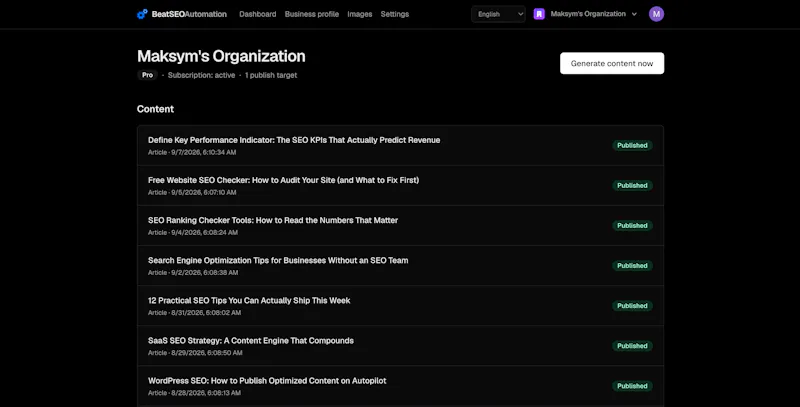Click the Maksym's Organization page heading
This screenshot has height=407, width=800.
coord(221,56)
